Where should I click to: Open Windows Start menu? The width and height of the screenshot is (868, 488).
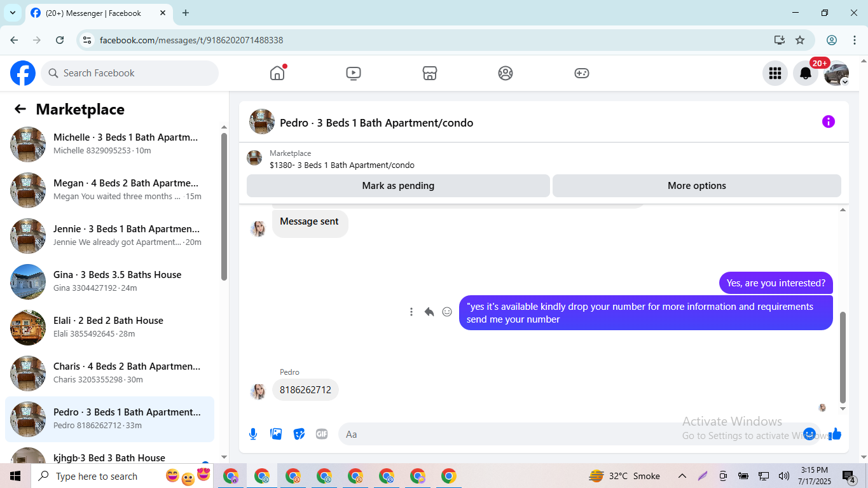[x=15, y=476]
